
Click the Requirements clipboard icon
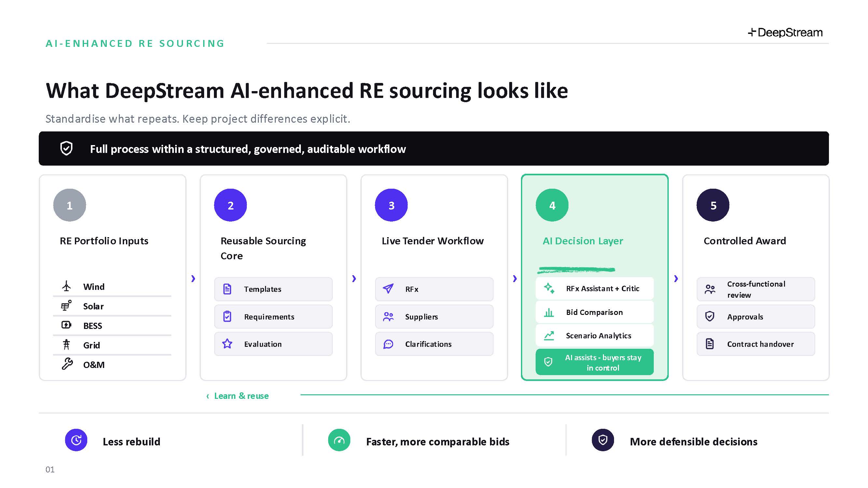click(227, 316)
